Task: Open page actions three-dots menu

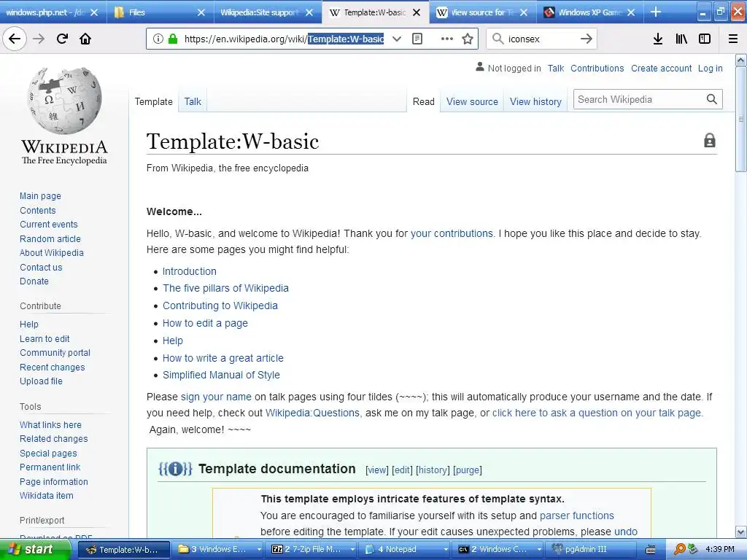Action: [x=447, y=39]
